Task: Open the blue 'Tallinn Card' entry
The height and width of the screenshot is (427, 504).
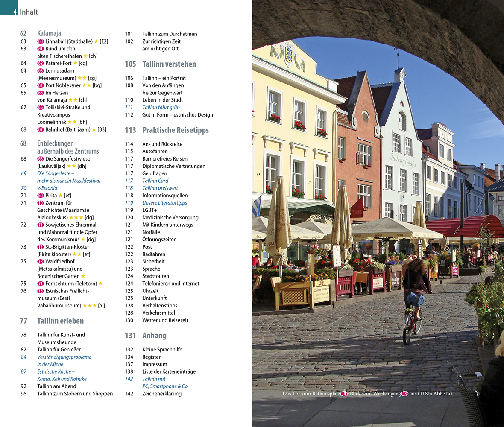Action: pyautogui.click(x=155, y=181)
